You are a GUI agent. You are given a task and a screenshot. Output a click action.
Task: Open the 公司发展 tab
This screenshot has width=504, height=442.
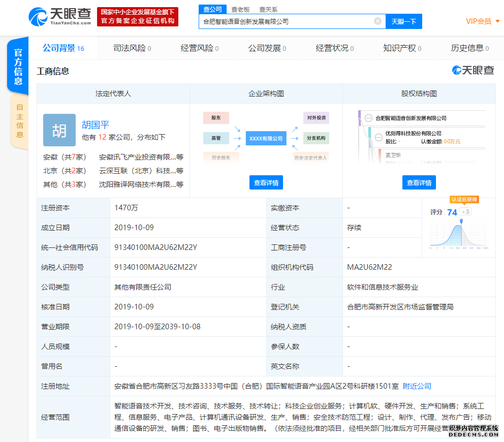click(x=267, y=48)
